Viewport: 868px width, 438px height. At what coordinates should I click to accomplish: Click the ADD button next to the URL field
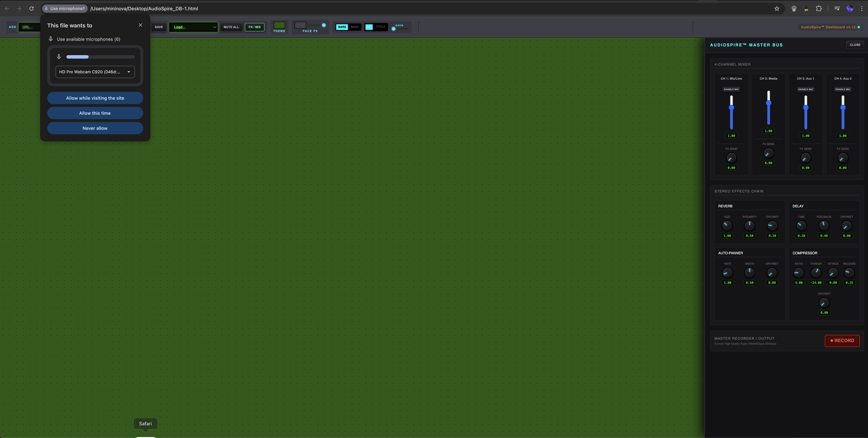click(x=12, y=27)
